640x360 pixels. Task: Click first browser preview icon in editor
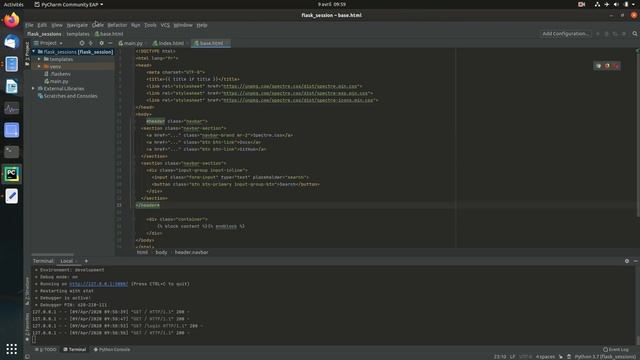click(x=598, y=66)
